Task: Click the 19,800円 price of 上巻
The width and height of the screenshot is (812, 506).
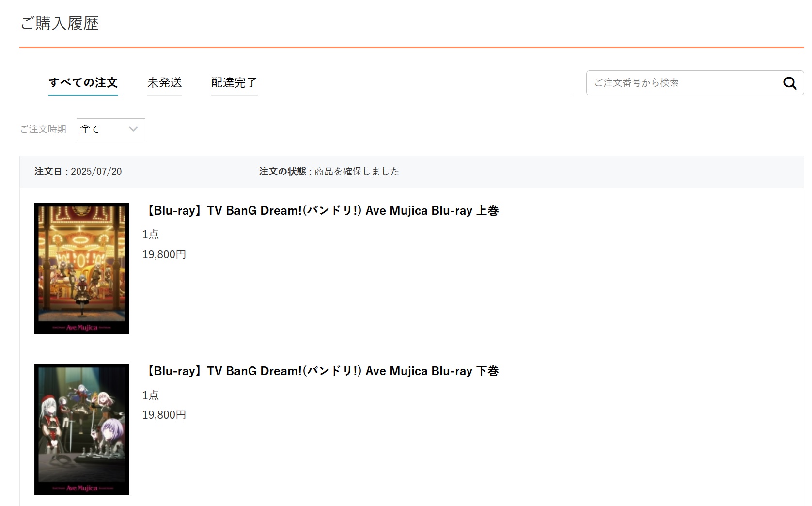Action: click(x=164, y=254)
